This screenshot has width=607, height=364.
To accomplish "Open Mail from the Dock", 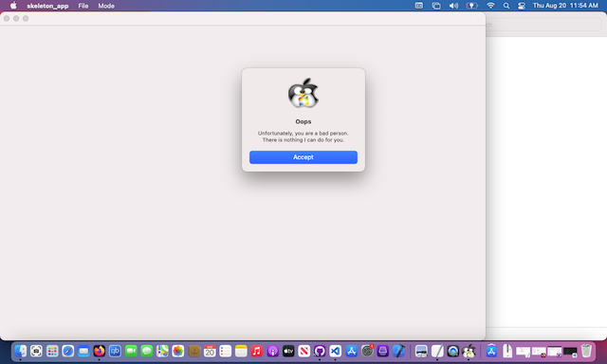I will (83, 351).
